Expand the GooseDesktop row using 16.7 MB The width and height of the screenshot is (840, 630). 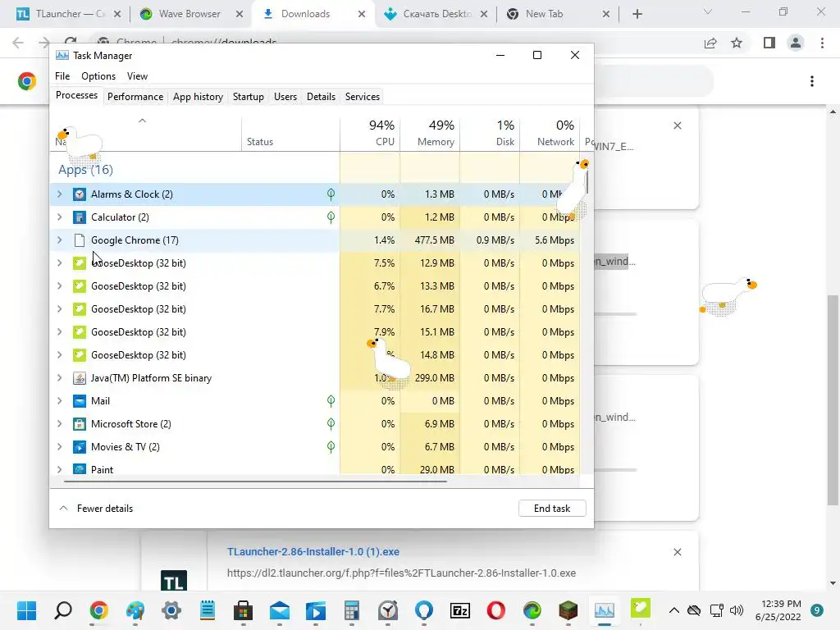[x=59, y=309]
